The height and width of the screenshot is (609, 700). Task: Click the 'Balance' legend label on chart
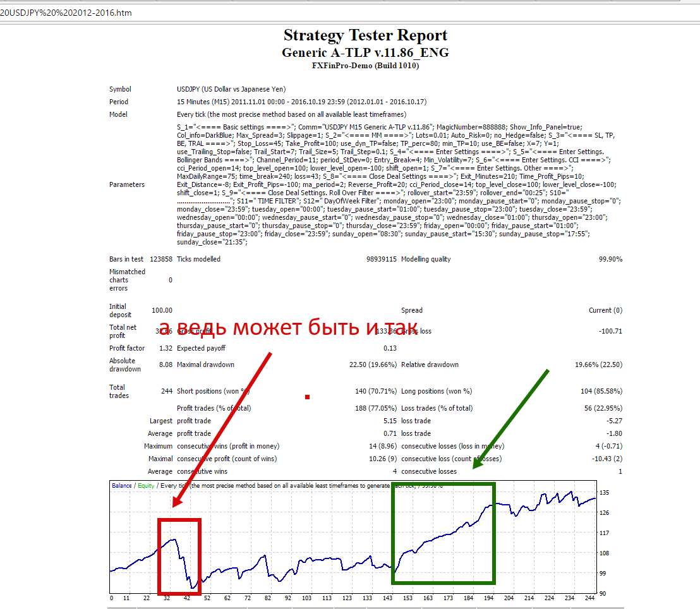click(121, 486)
